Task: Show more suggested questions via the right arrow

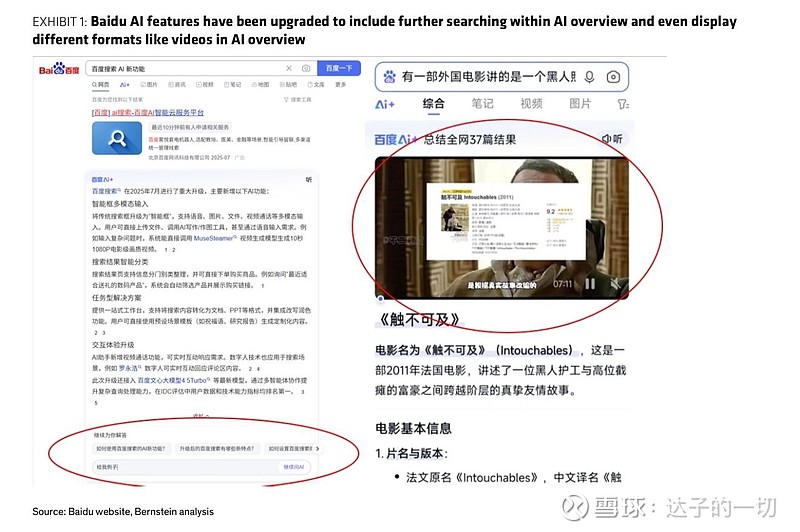Action: (x=317, y=449)
